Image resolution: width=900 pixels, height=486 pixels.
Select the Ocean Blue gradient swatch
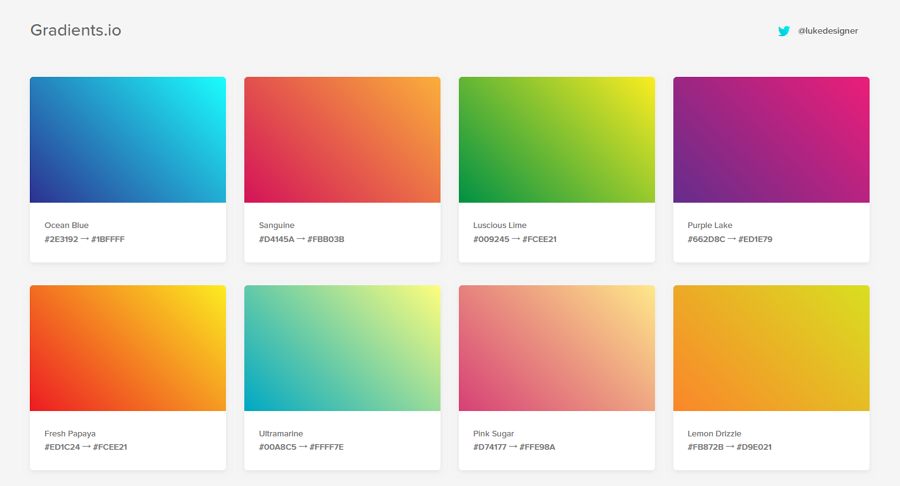[128, 139]
